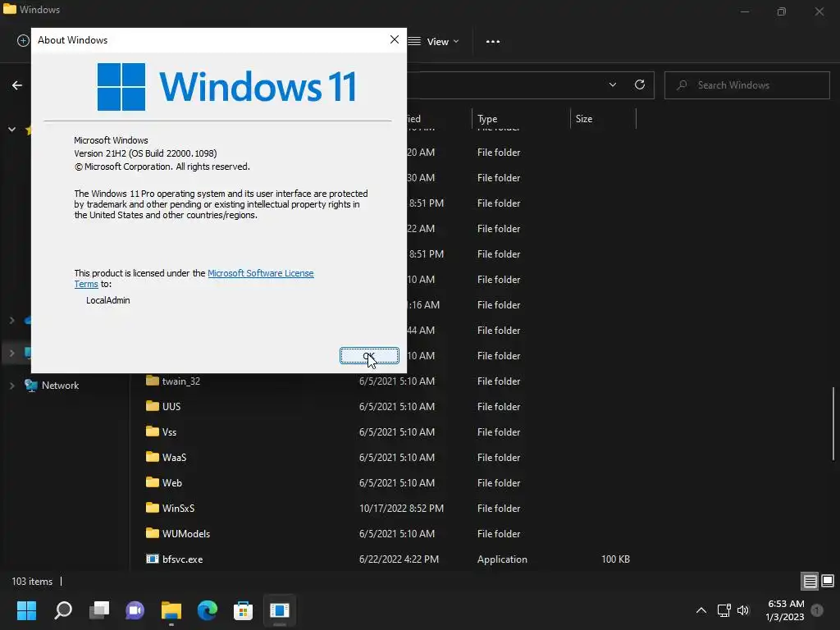Close the About Windows dialog
The height and width of the screenshot is (630, 840).
395,39
